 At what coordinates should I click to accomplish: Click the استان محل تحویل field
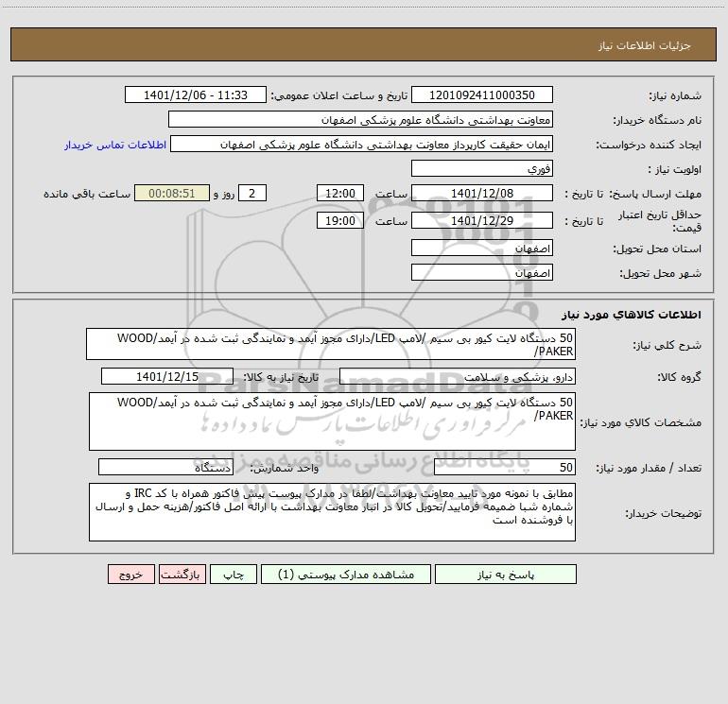(482, 248)
